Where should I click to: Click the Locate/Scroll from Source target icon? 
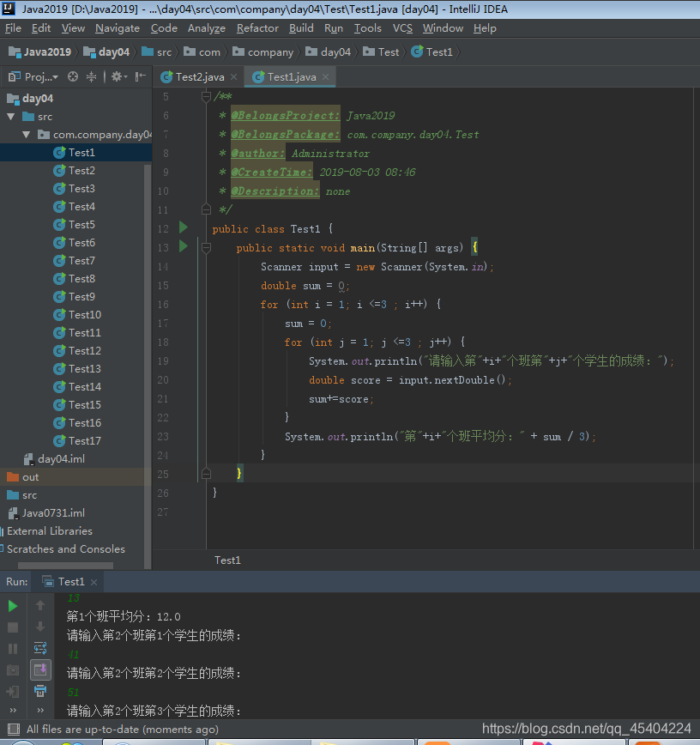[73, 76]
